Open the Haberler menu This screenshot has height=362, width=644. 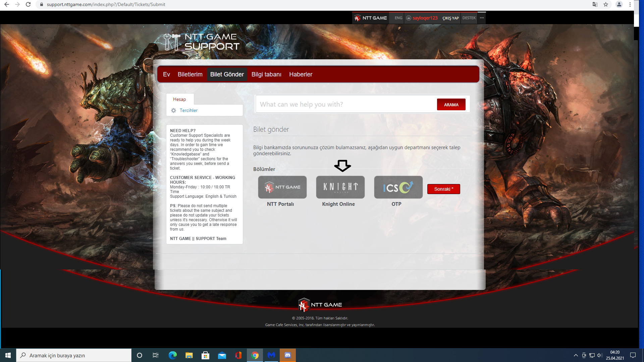301,74
